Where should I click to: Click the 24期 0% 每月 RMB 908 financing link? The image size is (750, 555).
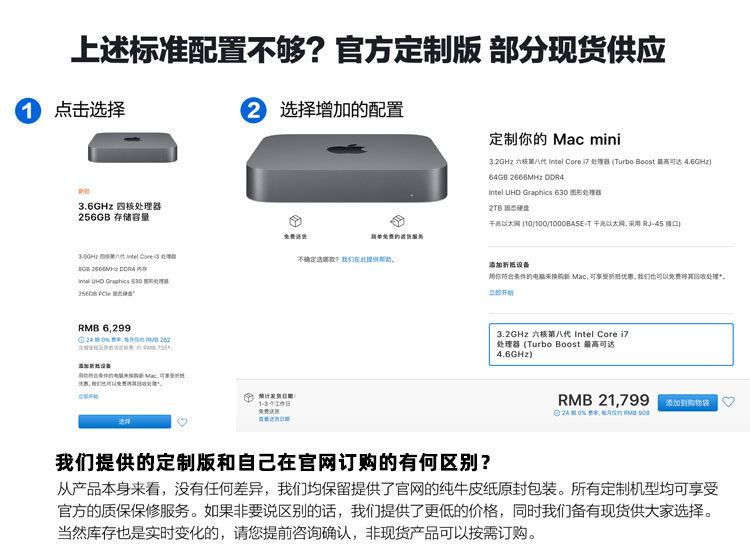pyautogui.click(x=605, y=413)
